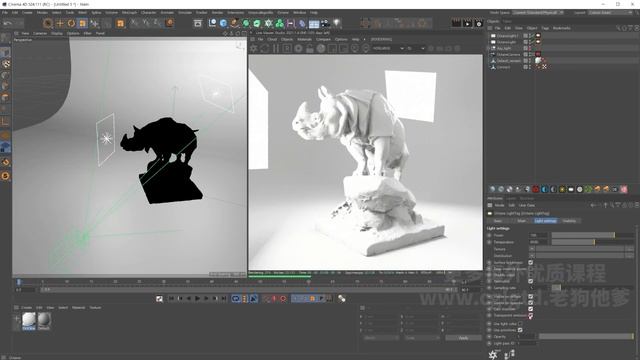Click the back arrow in the Attributes panel

(x=593, y=205)
